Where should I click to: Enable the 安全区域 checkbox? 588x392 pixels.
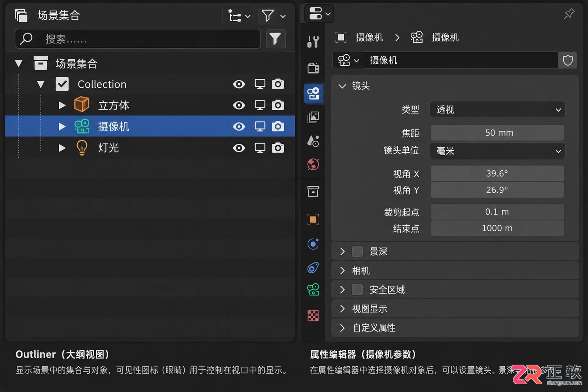click(x=357, y=290)
